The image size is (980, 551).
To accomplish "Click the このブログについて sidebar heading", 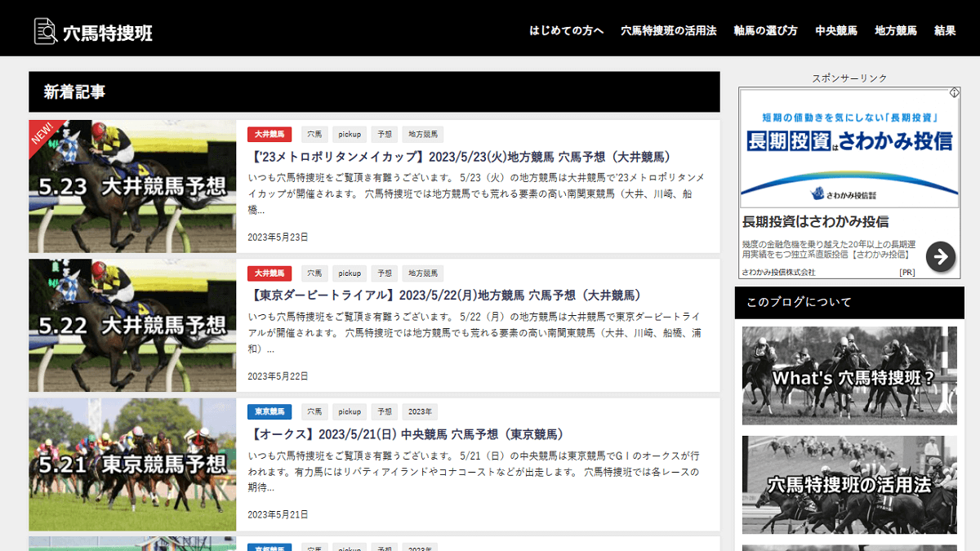I will tap(799, 302).
